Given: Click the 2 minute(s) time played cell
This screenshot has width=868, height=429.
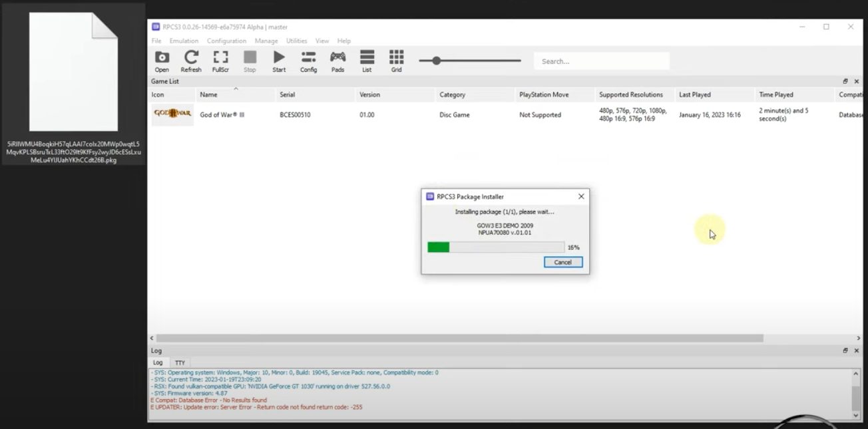Looking at the screenshot, I should tap(783, 114).
